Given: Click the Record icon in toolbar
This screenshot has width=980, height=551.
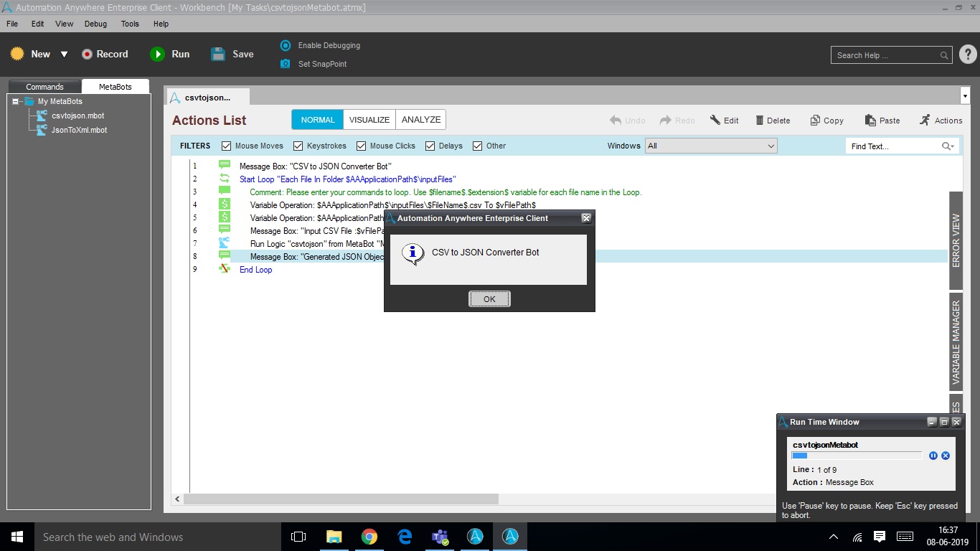Looking at the screenshot, I should click(x=88, y=54).
